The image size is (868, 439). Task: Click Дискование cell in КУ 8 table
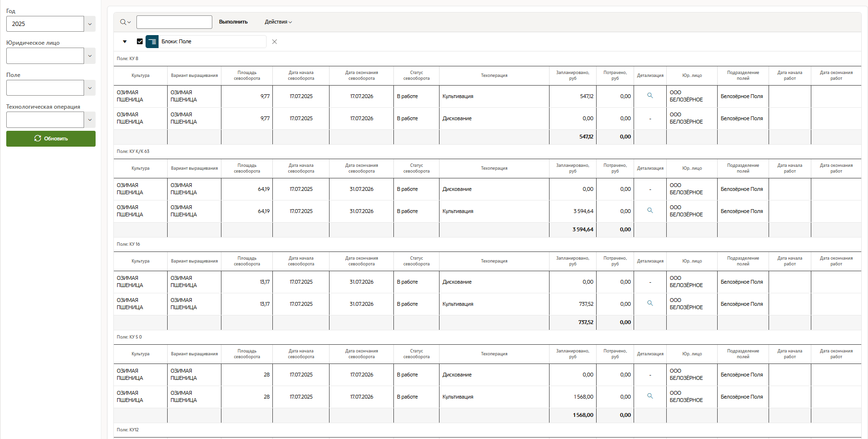point(457,118)
